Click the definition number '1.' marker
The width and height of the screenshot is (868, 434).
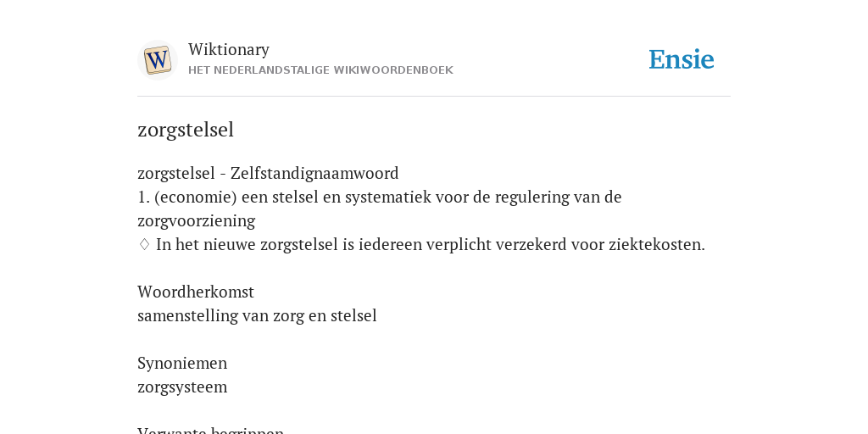point(144,197)
